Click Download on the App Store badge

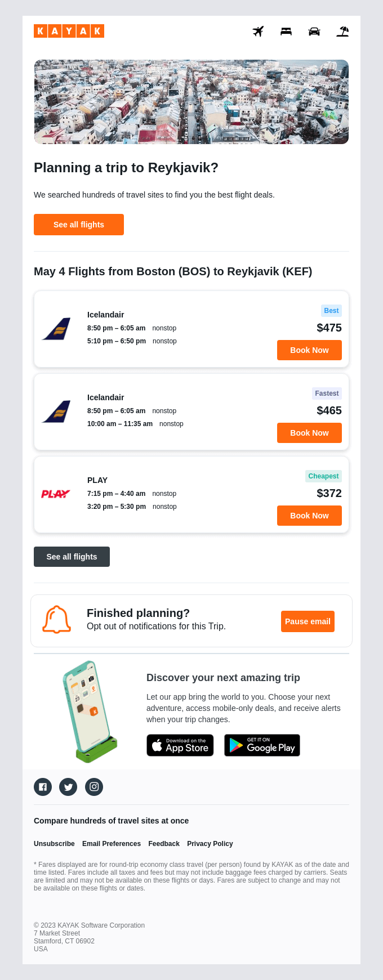coord(180,745)
